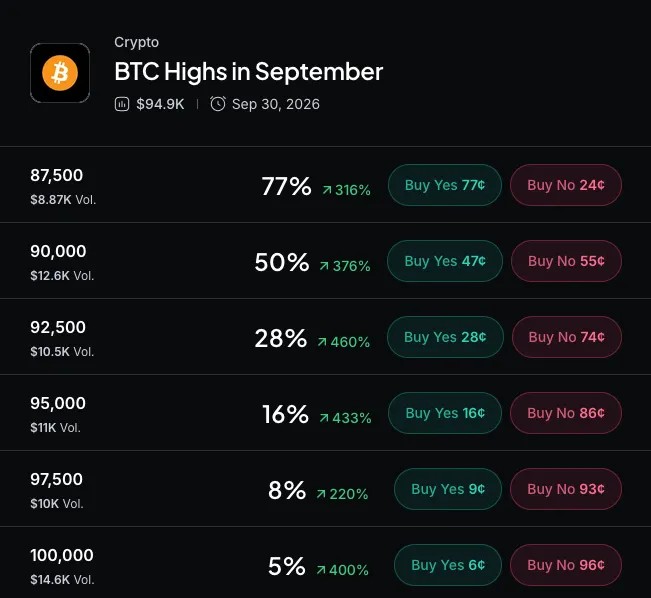
Task: Buy No at 24¢ for 87,500
Action: (566, 185)
